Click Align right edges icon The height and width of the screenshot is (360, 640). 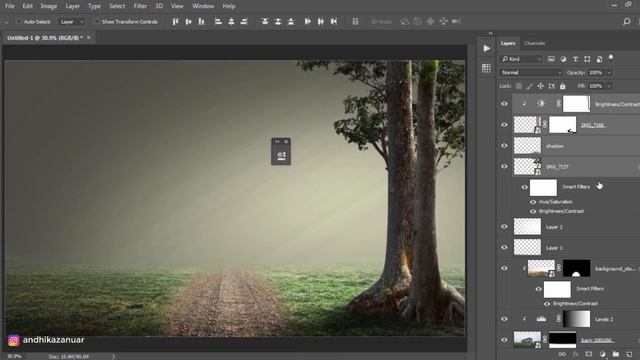tap(244, 22)
